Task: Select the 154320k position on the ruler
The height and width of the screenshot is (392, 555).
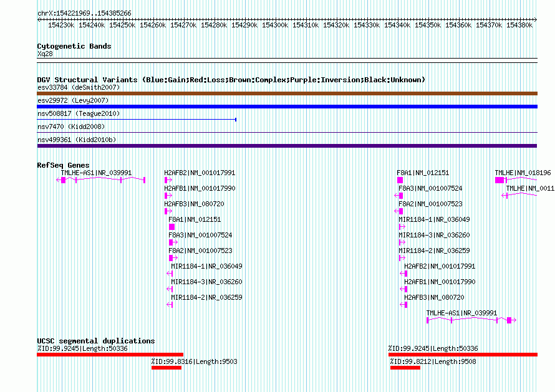Action: [x=336, y=25]
